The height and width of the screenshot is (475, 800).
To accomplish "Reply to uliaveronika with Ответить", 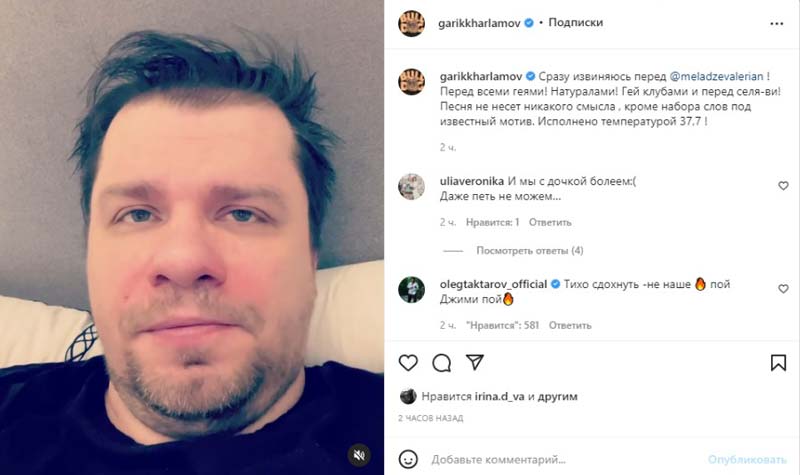I will pos(550,222).
